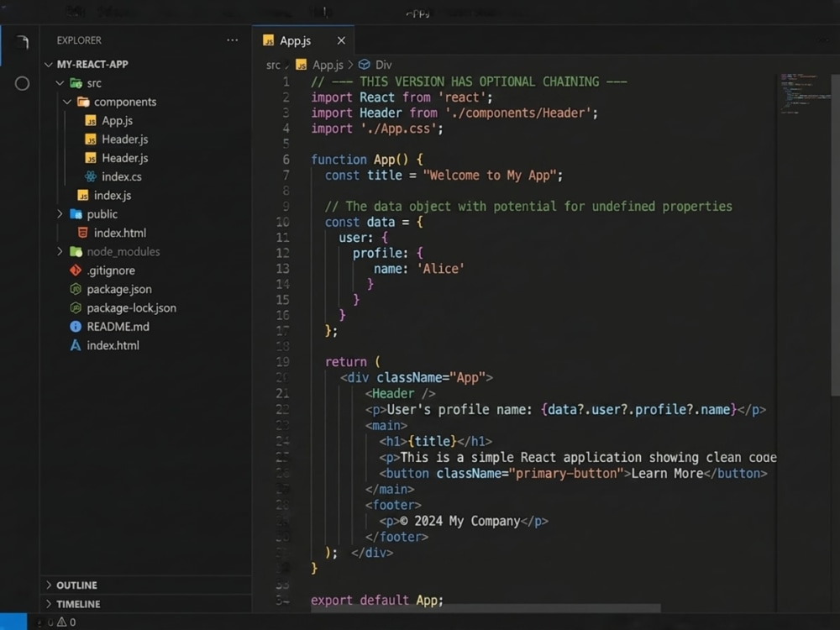The height and width of the screenshot is (630, 840).
Task: Click '© 2024 My Company' text
Action: [x=459, y=522]
